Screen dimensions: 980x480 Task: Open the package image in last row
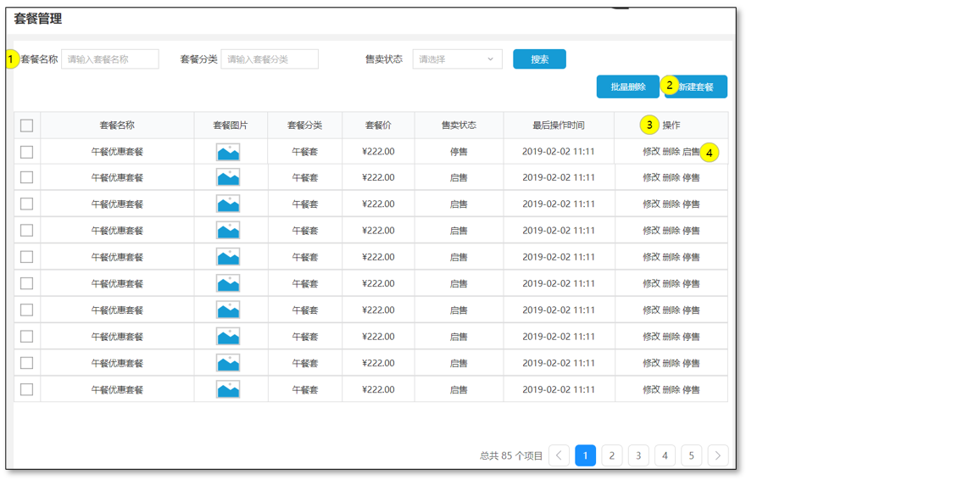pos(228,389)
